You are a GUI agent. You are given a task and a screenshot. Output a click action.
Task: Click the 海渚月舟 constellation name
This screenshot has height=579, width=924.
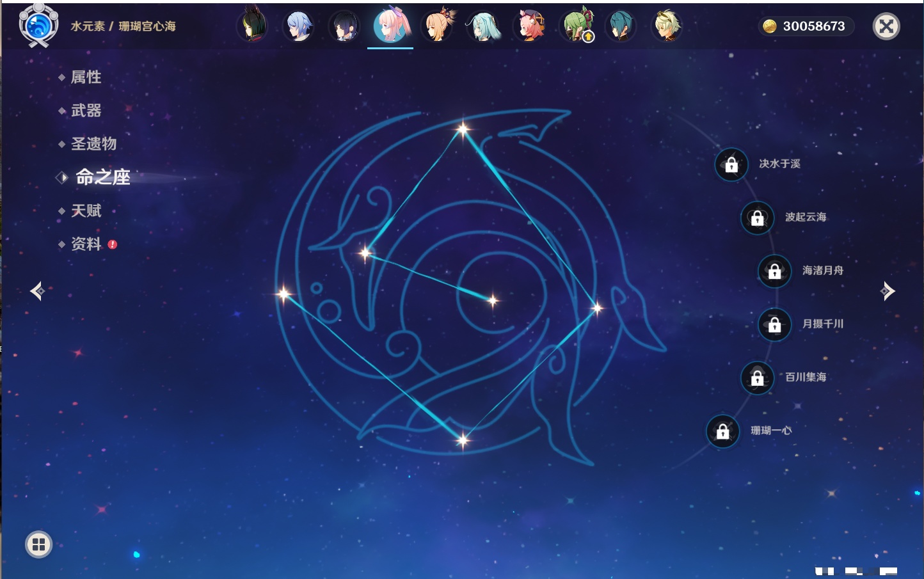823,271
